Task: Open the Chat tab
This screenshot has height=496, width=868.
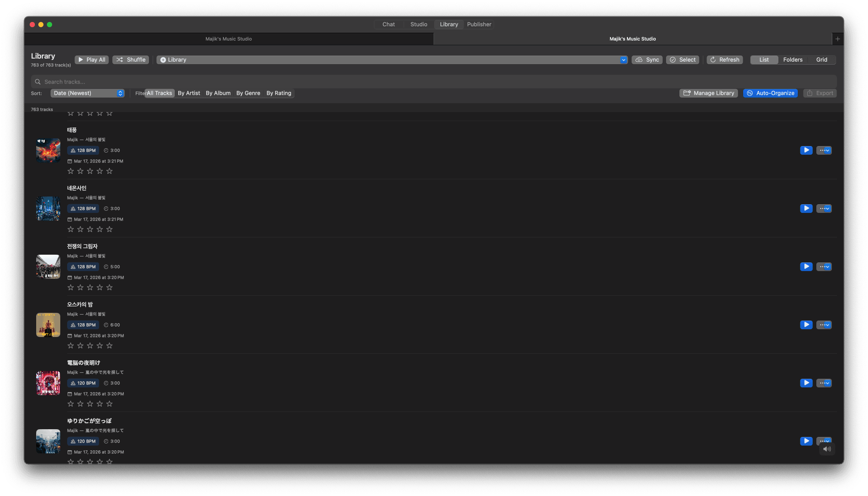Action: 388,25
